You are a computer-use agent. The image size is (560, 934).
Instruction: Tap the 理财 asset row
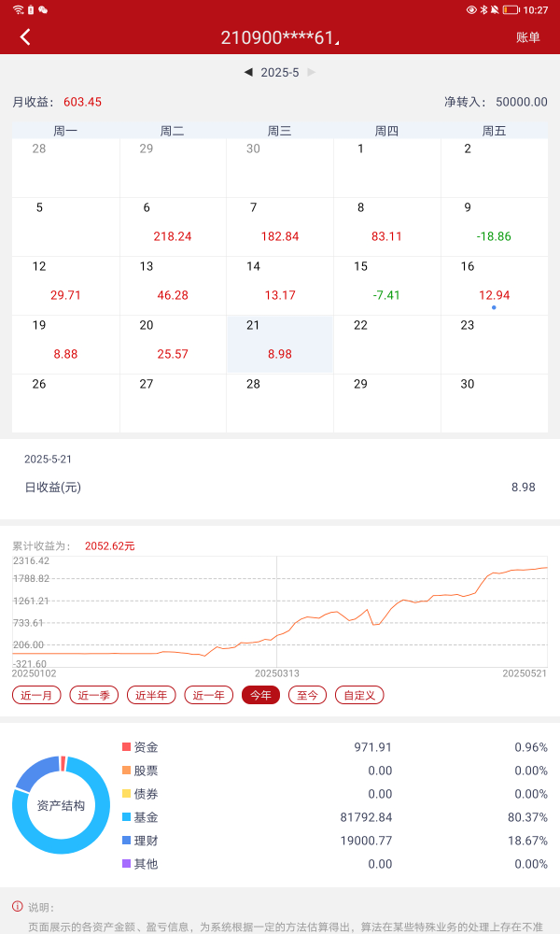click(280, 841)
